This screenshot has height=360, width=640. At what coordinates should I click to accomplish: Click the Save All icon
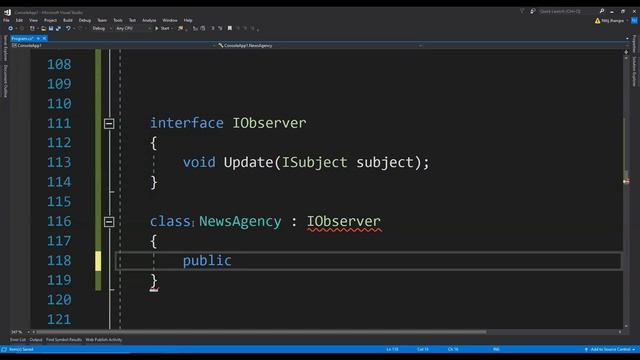point(58,29)
